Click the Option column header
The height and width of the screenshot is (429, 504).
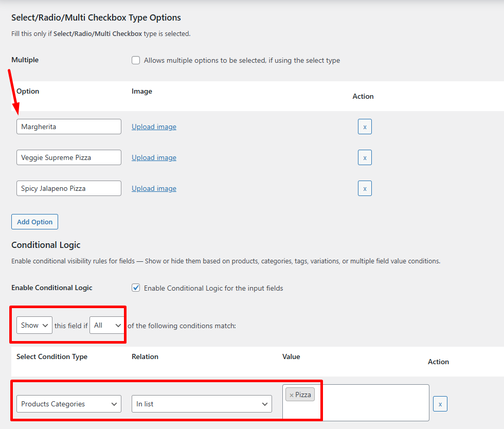tap(27, 91)
